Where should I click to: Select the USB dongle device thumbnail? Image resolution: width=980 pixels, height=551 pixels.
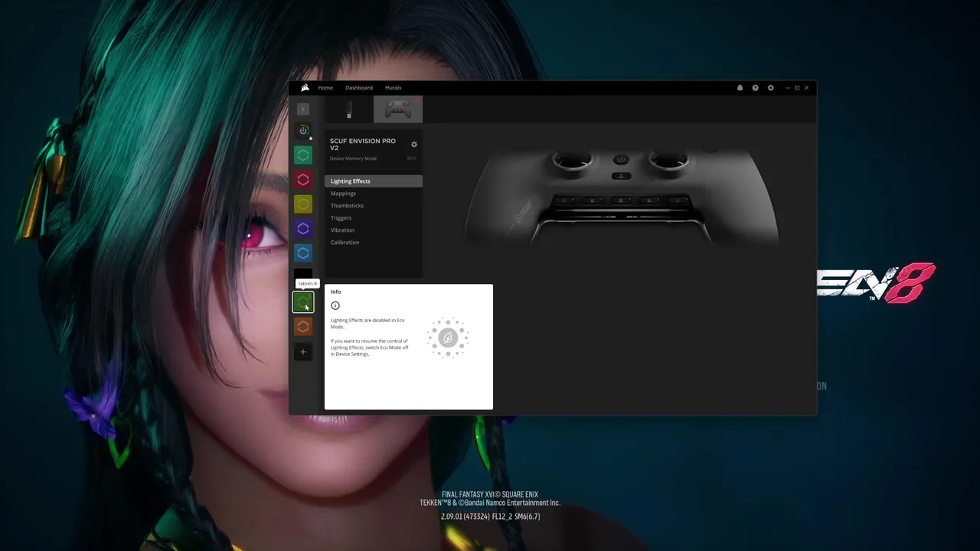(349, 109)
